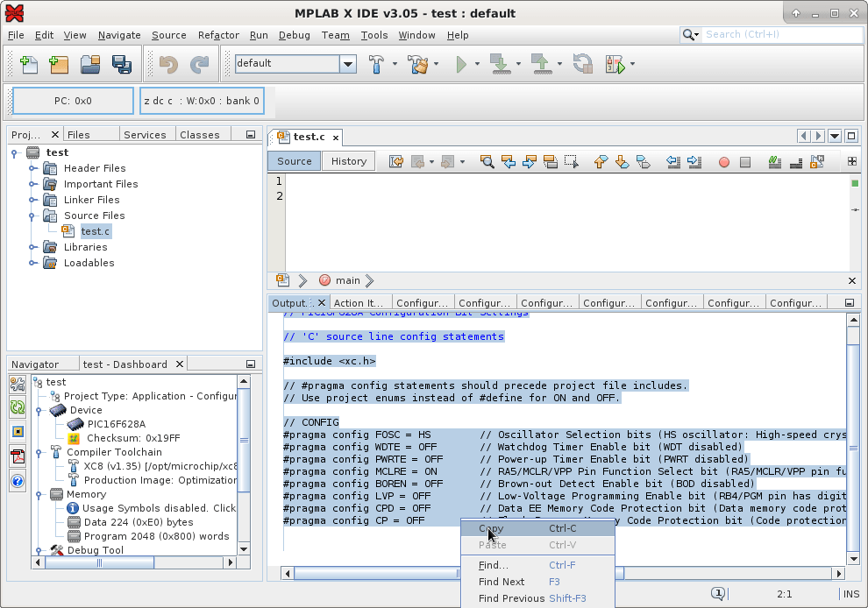868x608 pixels.
Task: Click the New File toolbar icon
Action: coord(29,64)
